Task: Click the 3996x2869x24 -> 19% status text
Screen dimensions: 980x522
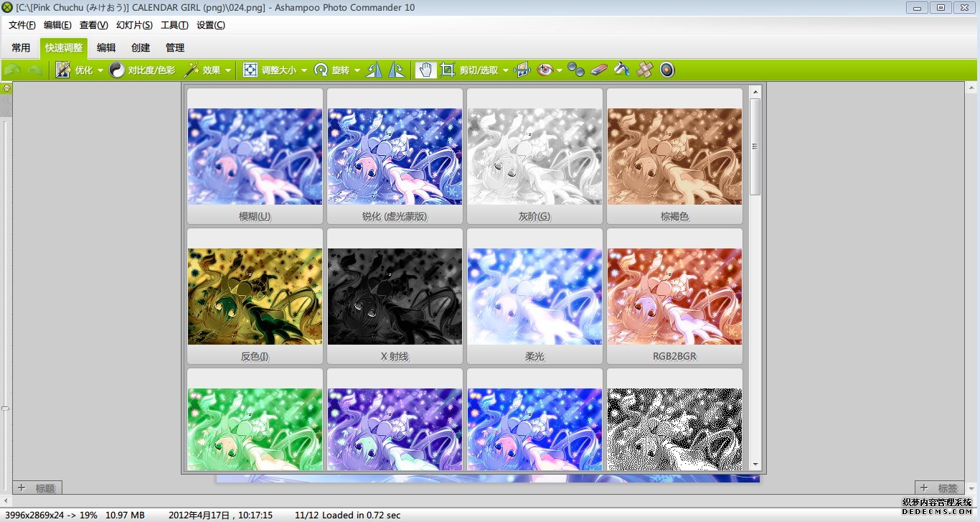Action: point(50,515)
